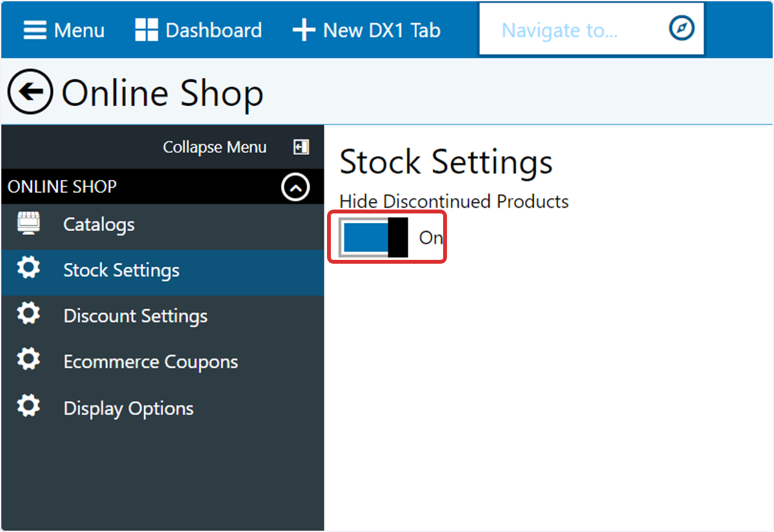Open Display Options in the sidebar

coord(163,409)
